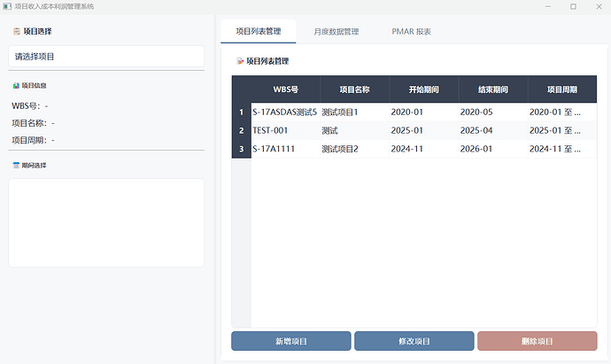Click the 项目名称 info label in sidebar
The width and height of the screenshot is (611, 364).
pos(33,123)
